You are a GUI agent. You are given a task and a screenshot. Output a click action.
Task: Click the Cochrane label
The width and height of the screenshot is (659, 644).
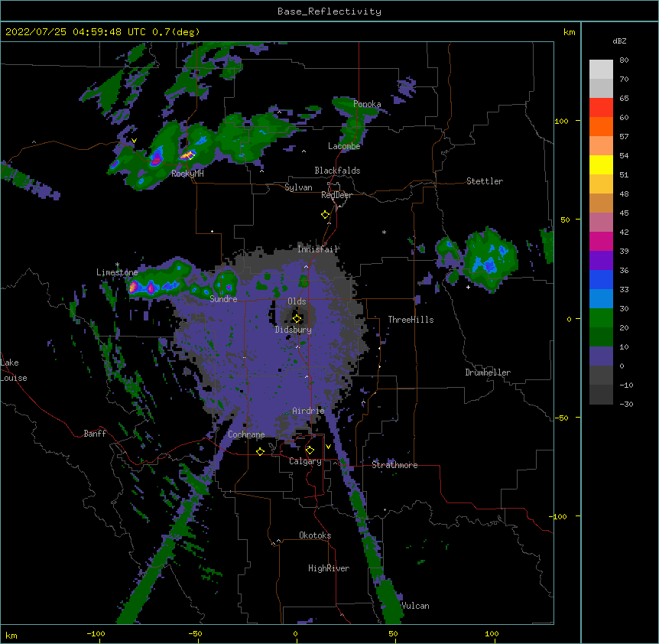point(246,434)
